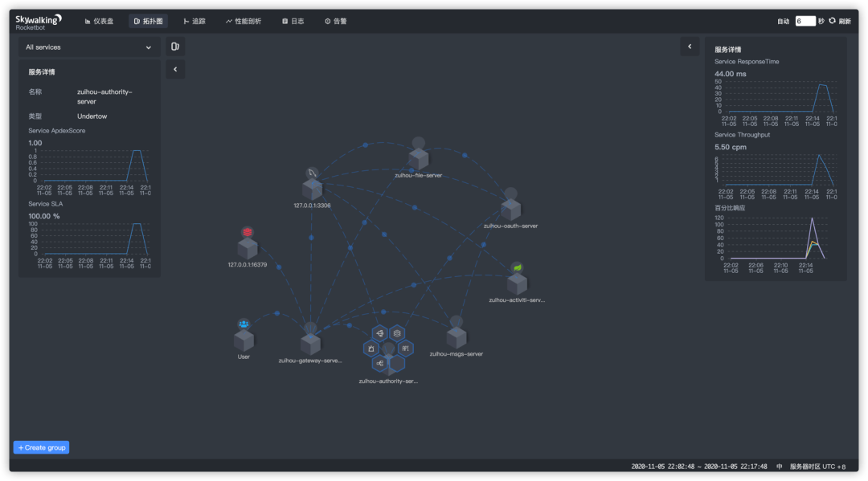Click the Skywalking Rocketbot logo

(39, 22)
